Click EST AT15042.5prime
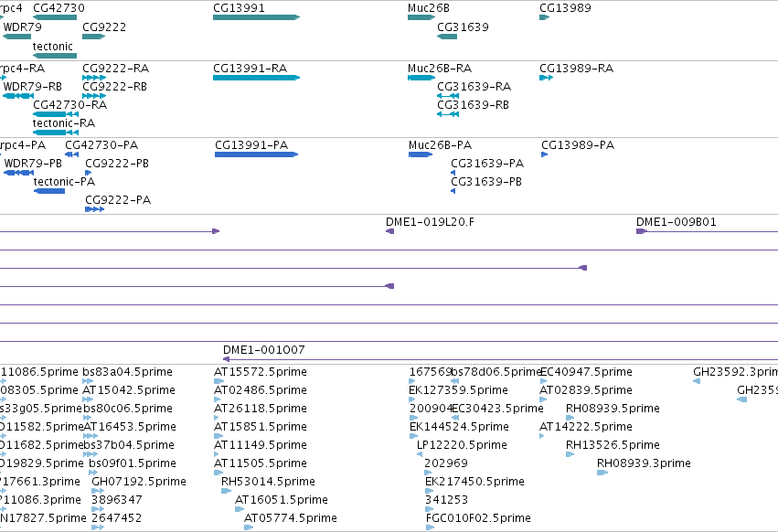This screenshot has width=778, height=532. point(129,390)
